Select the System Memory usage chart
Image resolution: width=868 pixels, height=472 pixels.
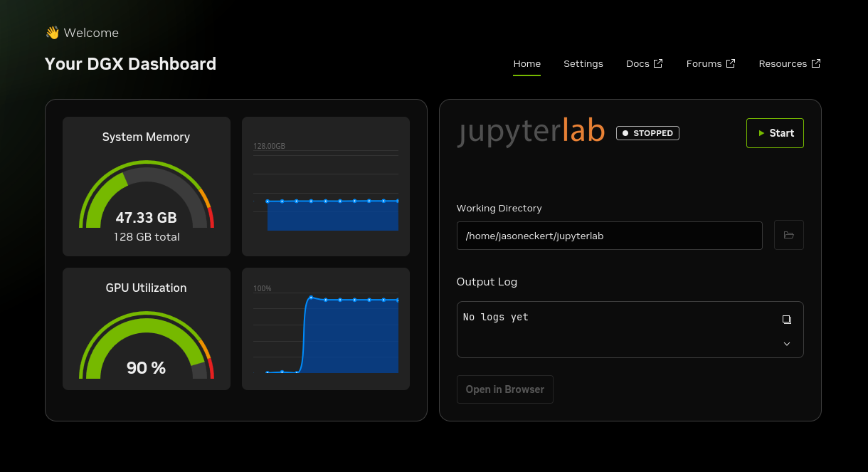(x=325, y=186)
